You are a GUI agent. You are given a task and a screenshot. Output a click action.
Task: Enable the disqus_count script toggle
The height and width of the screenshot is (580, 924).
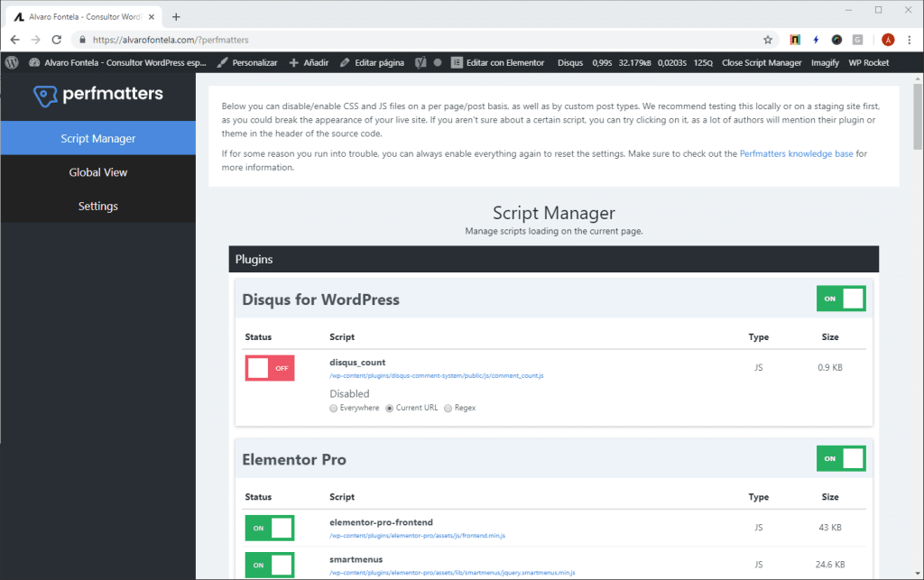tap(269, 368)
